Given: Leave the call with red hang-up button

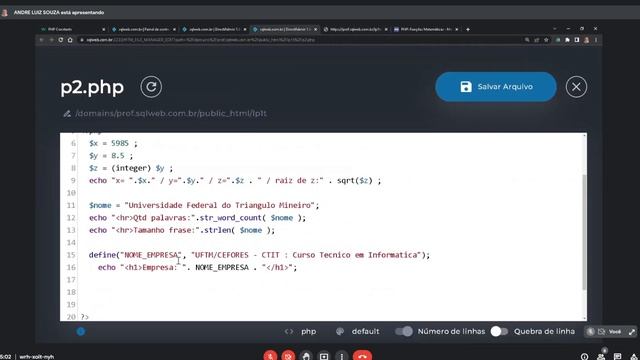Looking at the screenshot, I should [x=362, y=356].
